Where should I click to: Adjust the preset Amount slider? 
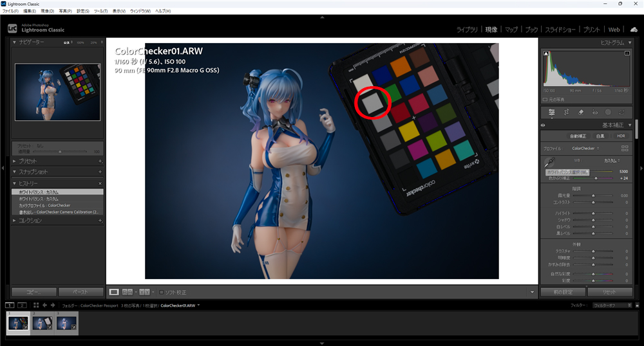point(60,152)
